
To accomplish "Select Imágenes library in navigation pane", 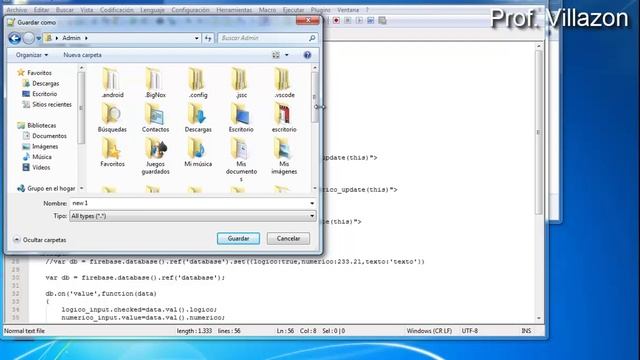I will tap(40, 147).
